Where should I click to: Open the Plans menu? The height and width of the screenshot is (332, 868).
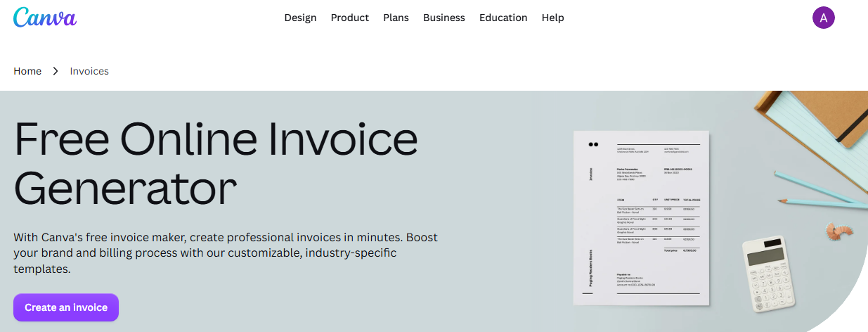pyautogui.click(x=396, y=18)
